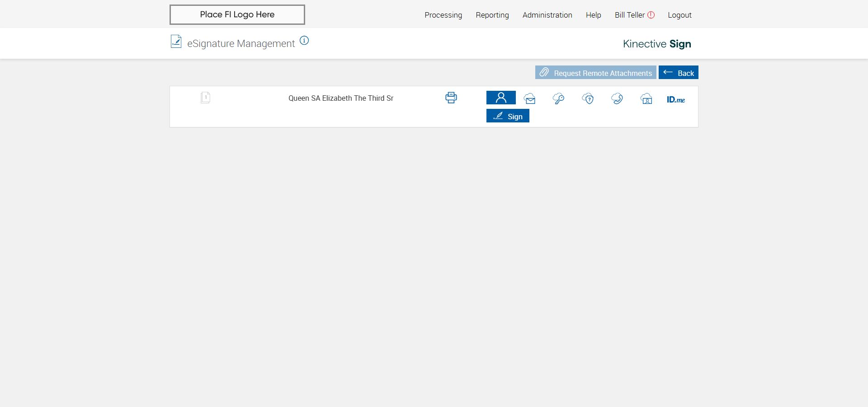868x407 pixels.
Task: Open the Reporting menu
Action: [492, 15]
